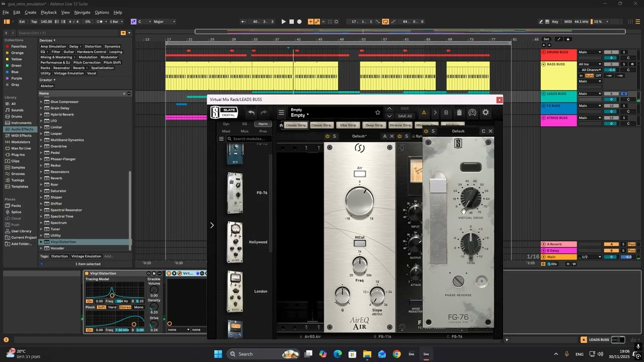Toggle power on the AirEQ Air module
The image size is (644, 362).
(328, 136)
